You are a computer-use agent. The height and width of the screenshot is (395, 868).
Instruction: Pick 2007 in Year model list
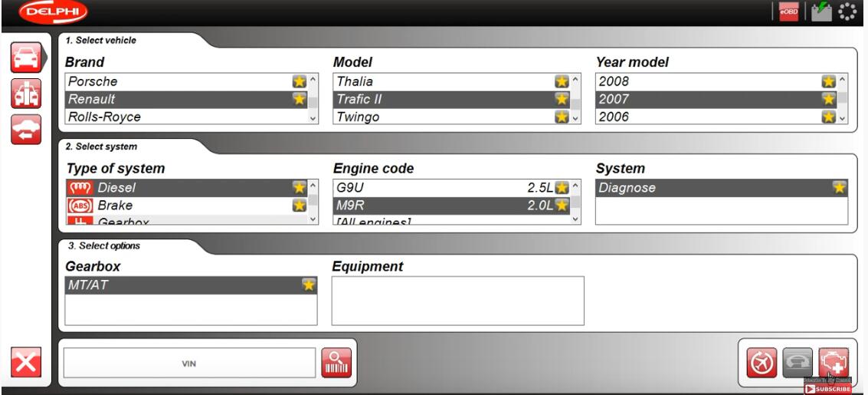point(716,99)
